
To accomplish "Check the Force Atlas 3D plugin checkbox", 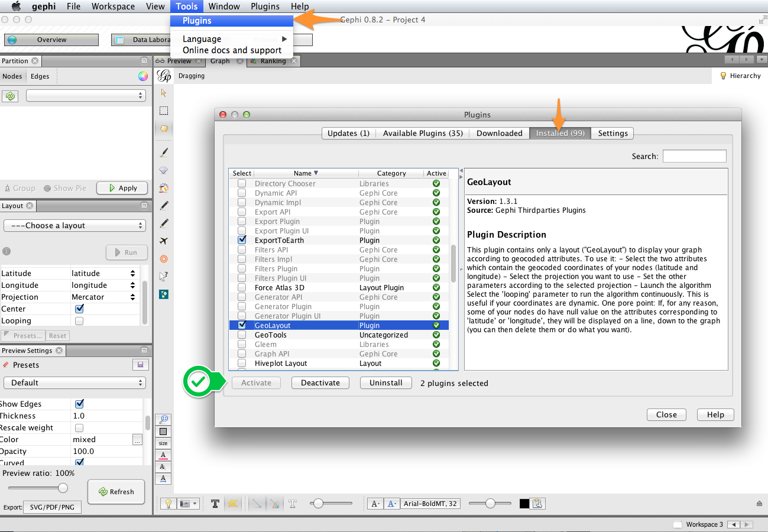I will pos(242,287).
